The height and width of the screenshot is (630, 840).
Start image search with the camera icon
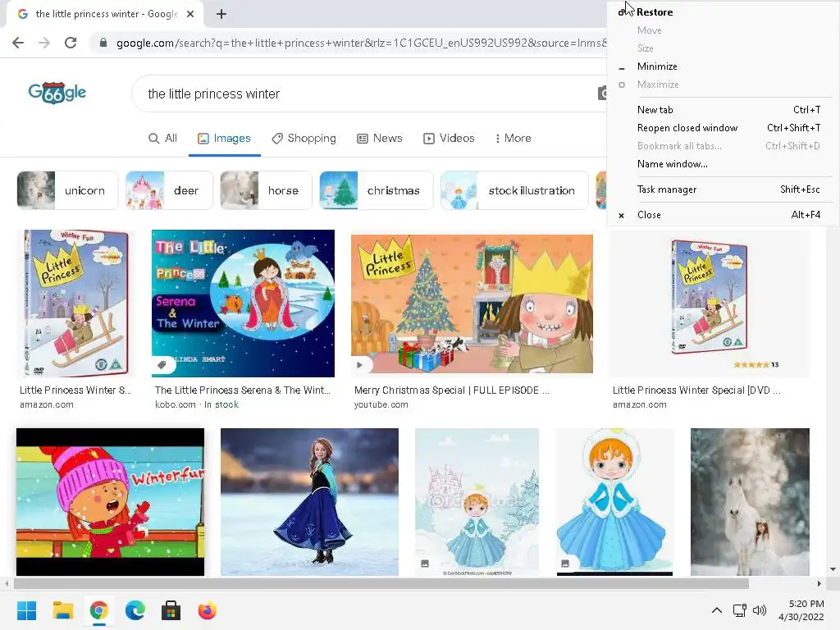602,94
